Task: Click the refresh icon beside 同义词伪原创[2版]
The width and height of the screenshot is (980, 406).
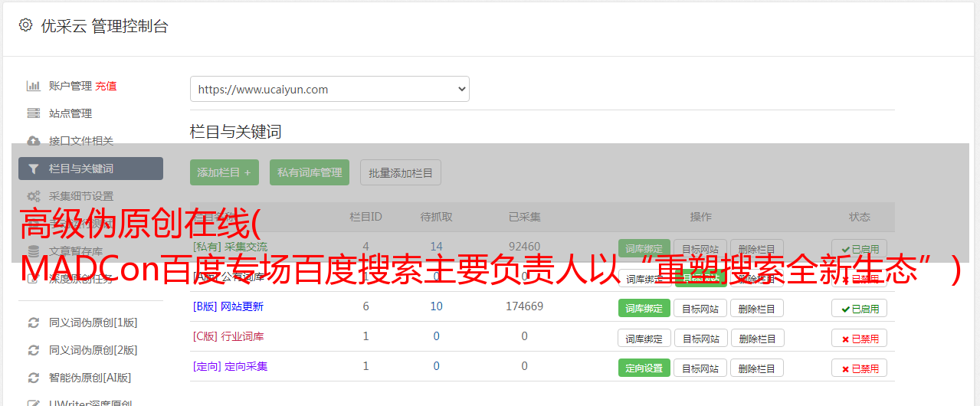Action: pyautogui.click(x=33, y=350)
